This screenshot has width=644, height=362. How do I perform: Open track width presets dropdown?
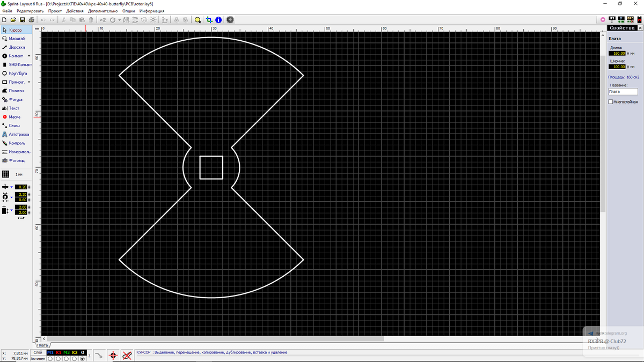[11, 187]
